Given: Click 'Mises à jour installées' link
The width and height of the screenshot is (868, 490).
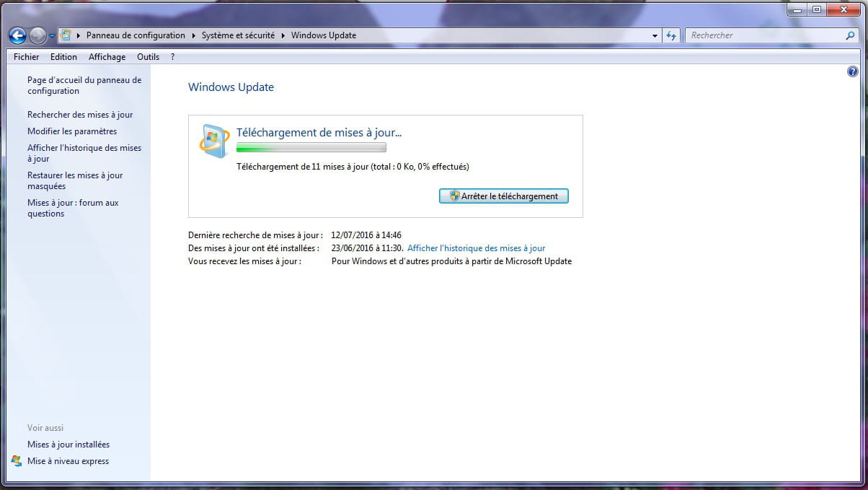Looking at the screenshot, I should 68,445.
